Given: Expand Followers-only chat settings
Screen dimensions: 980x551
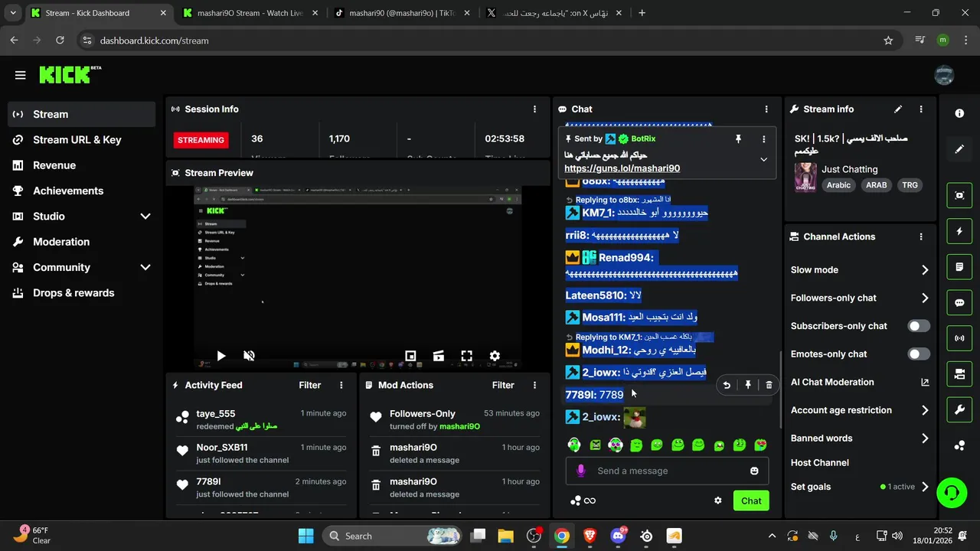Looking at the screenshot, I should click(925, 298).
